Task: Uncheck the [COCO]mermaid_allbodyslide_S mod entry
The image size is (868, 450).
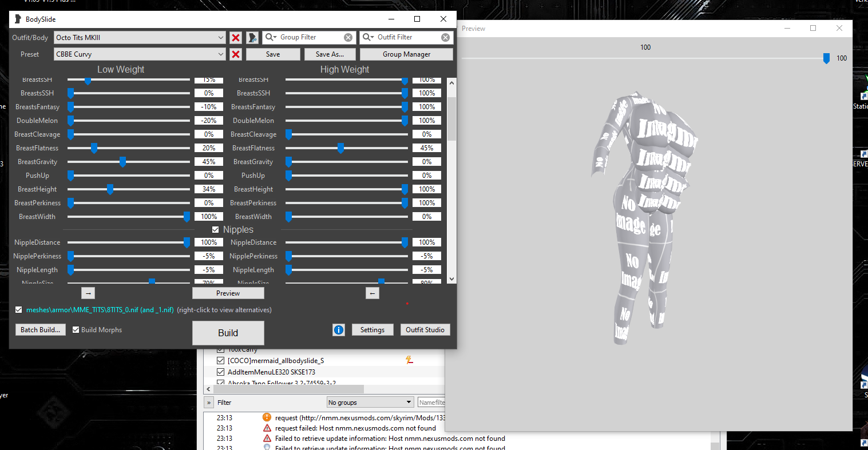Action: (220, 360)
